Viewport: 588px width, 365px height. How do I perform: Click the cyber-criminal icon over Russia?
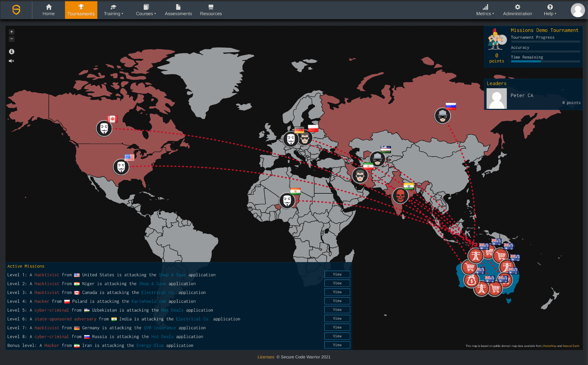442,115
